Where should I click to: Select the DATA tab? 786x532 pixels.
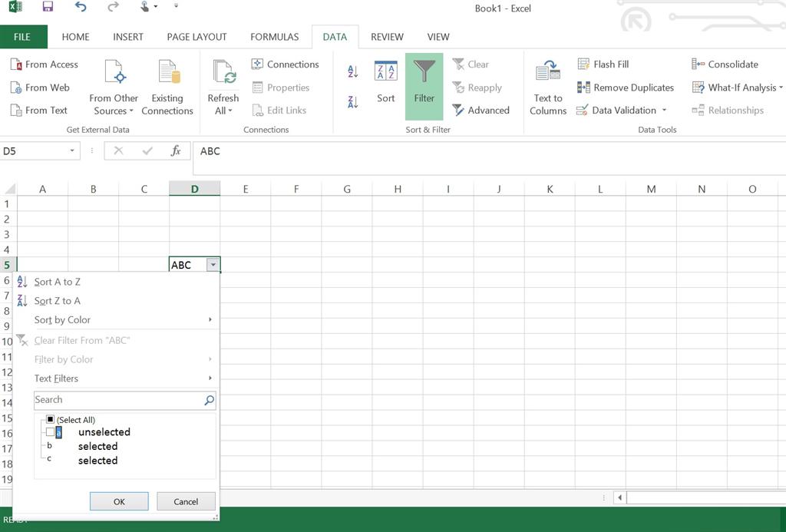[x=335, y=37]
